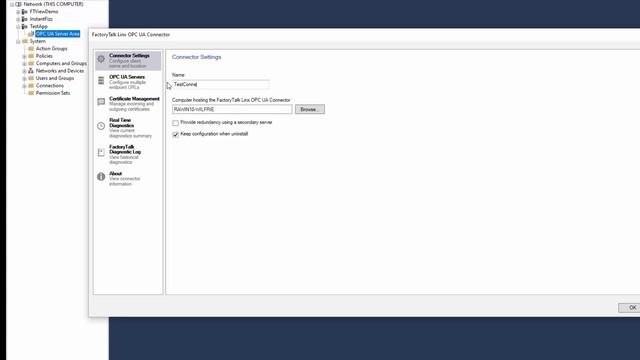Open the Connector Settings page
640x360 pixels.
pos(128,60)
